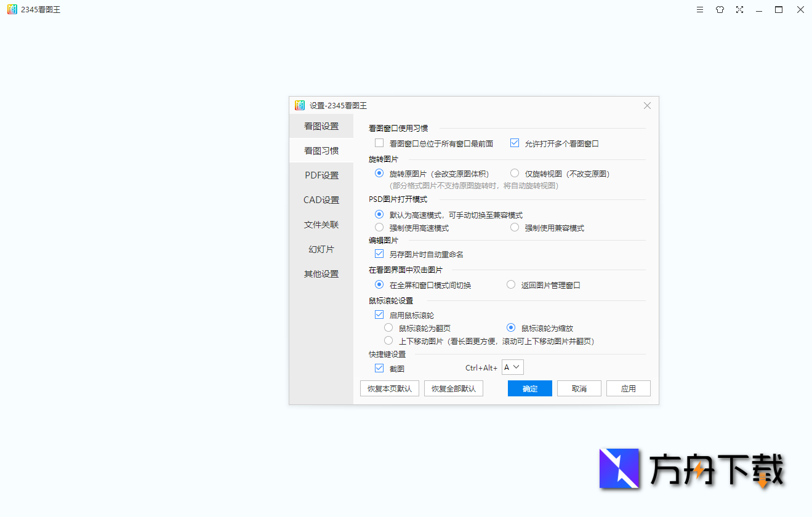This screenshot has height=517, width=812.
Task: Uncheck 允许打开多个看图窗口
Action: point(514,143)
